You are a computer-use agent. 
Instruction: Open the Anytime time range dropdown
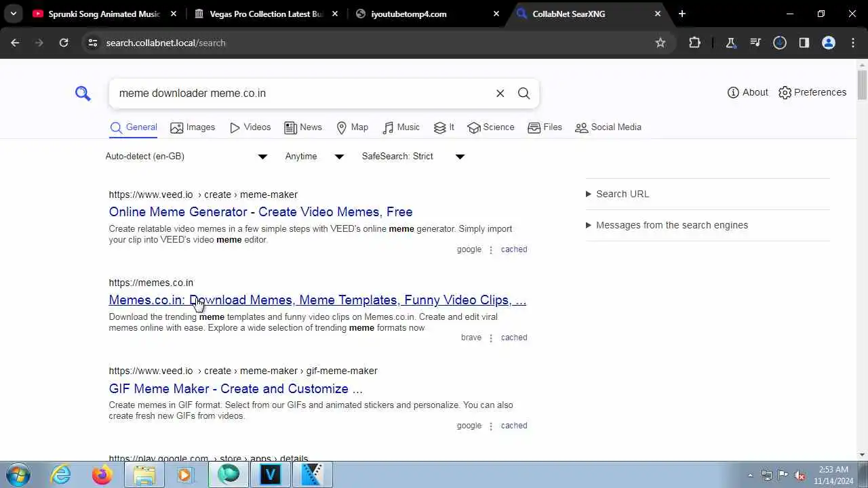click(315, 157)
